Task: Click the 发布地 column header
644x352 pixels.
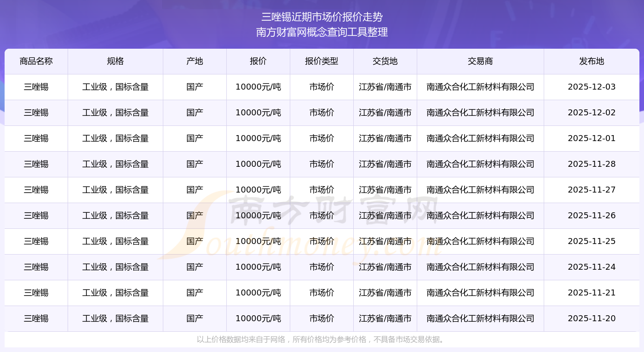Action: (x=592, y=61)
